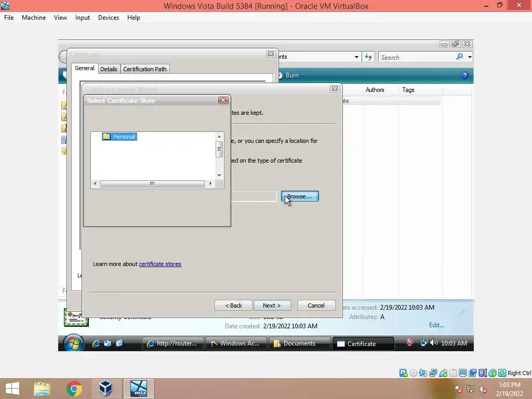Click the VirtualBox USB status icon
532x399 pixels.
443,373
